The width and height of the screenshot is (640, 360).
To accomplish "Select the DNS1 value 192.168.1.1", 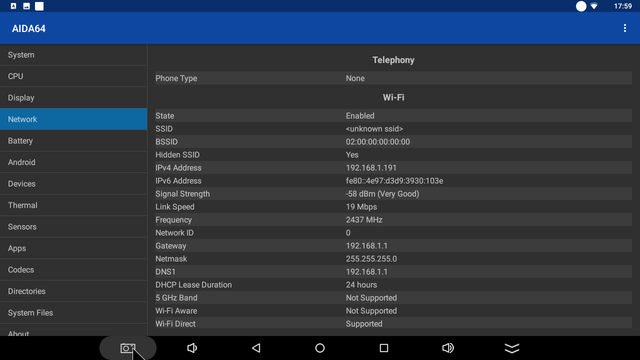I will 367,272.
